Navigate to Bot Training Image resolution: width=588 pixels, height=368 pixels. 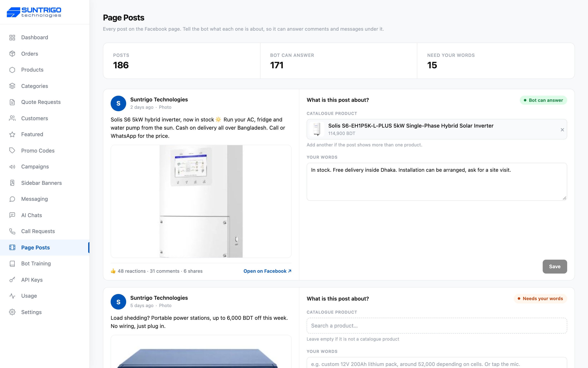tap(45, 264)
